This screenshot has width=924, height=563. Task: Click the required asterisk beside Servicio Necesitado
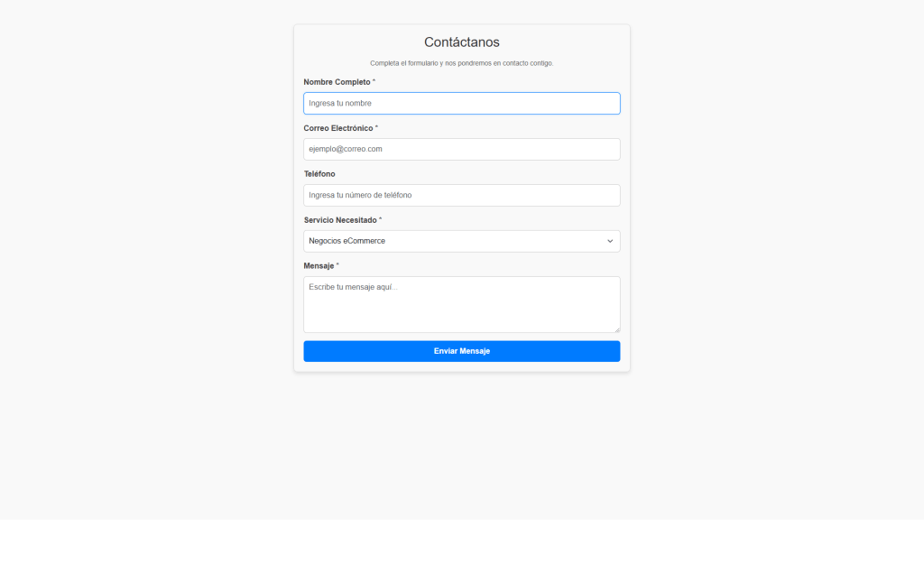click(x=381, y=220)
